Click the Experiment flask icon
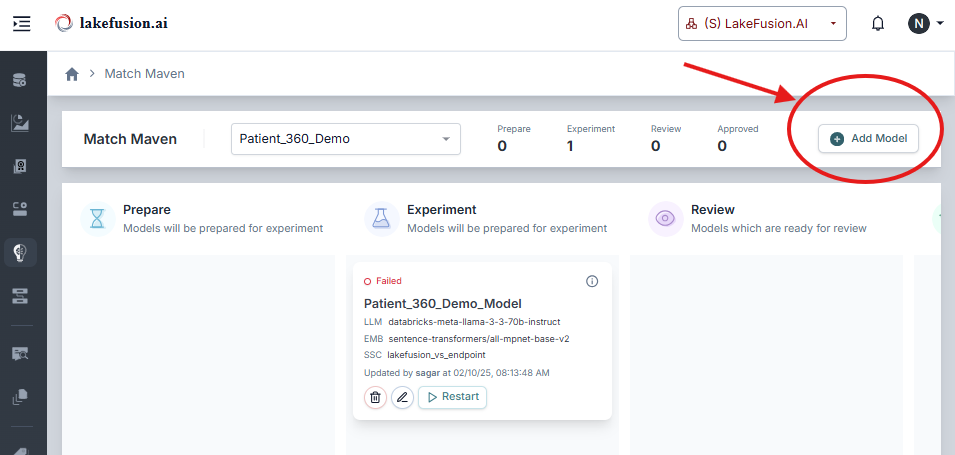Screen dimensions: 955x455 click(382, 219)
